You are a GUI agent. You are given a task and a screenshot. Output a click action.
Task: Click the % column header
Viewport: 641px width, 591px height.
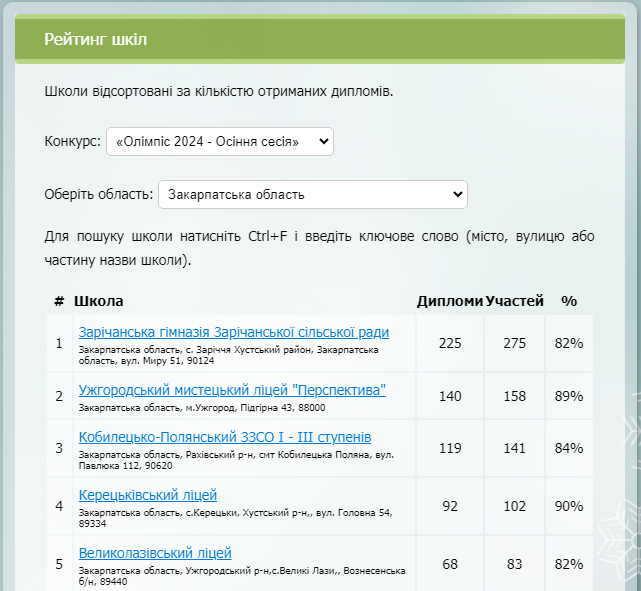tap(569, 301)
